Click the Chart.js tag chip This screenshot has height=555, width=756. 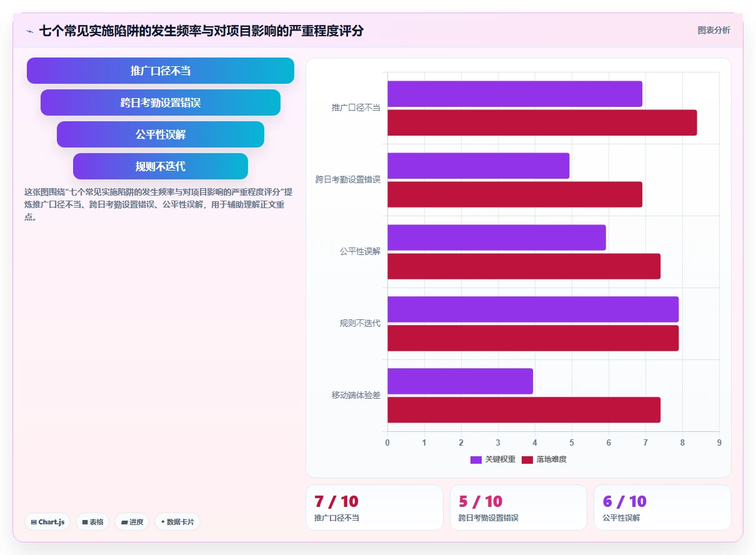(x=47, y=522)
